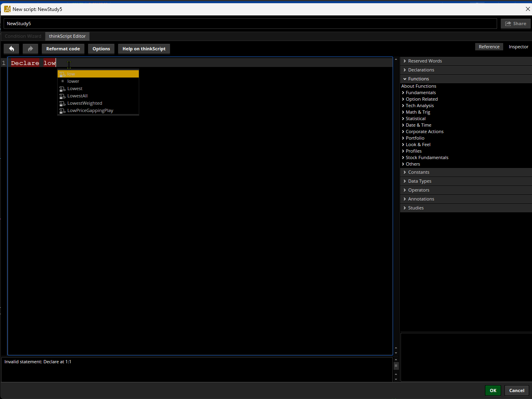Cancel the new script dialog
Screen dimensions: 532x399
[x=517, y=390]
